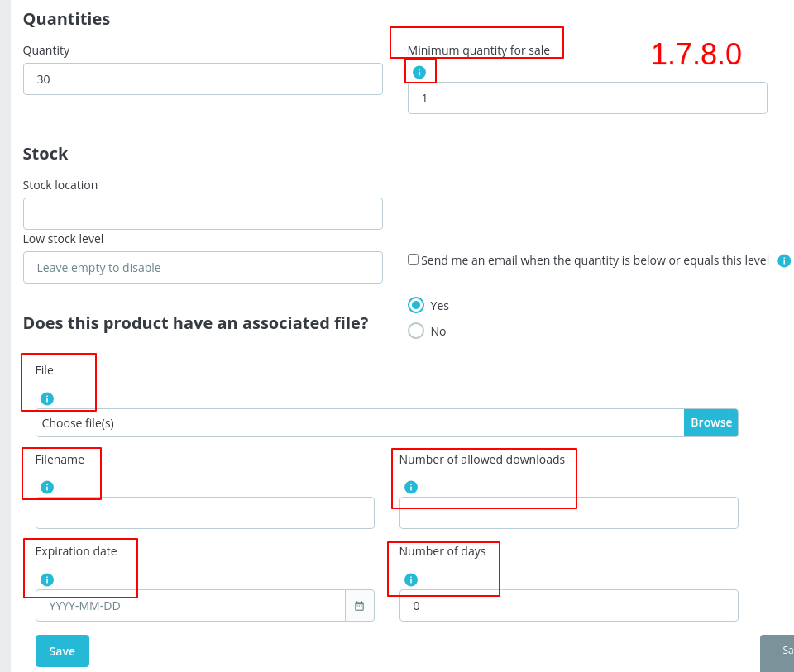The image size is (794, 672).
Task: Click the info icon next to email notification text
Action: [x=783, y=260]
